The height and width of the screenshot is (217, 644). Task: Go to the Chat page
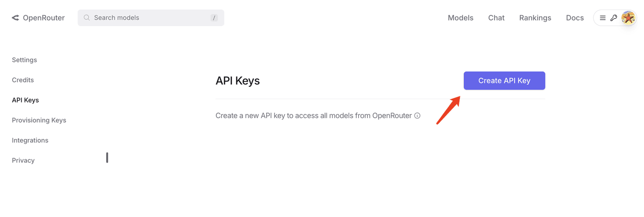(496, 18)
